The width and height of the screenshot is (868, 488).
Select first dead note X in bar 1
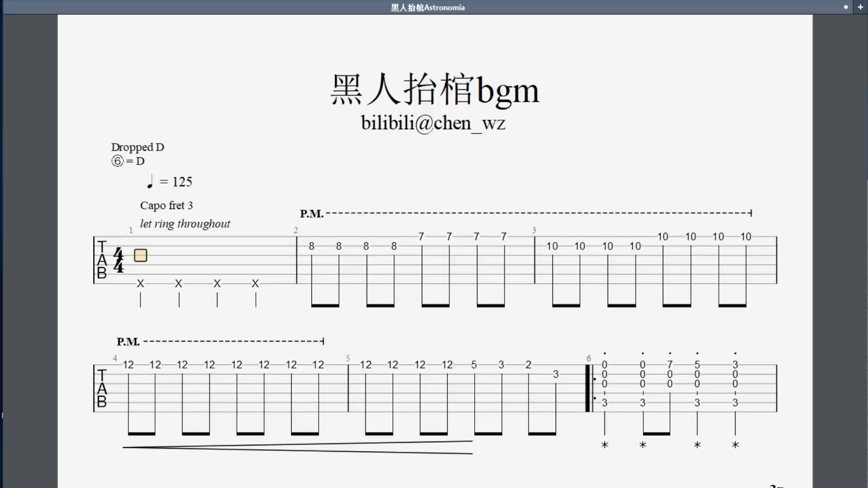point(140,283)
